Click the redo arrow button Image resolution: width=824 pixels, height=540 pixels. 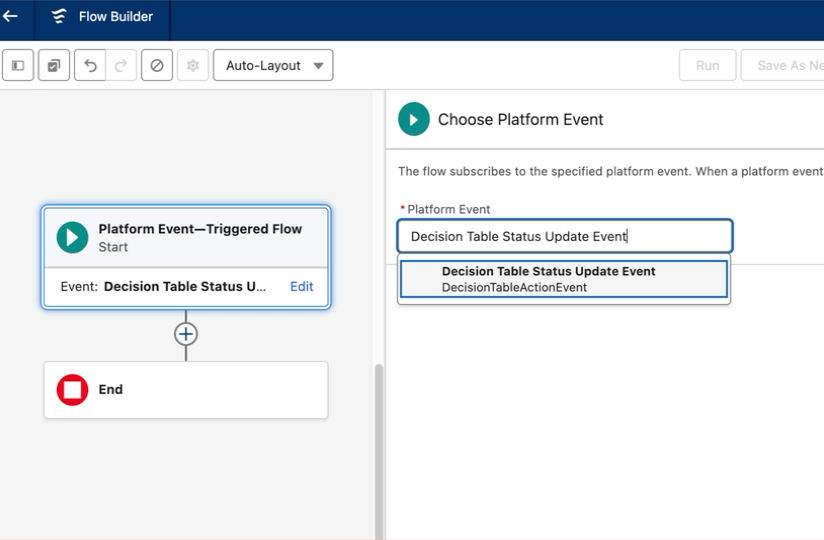coord(121,65)
